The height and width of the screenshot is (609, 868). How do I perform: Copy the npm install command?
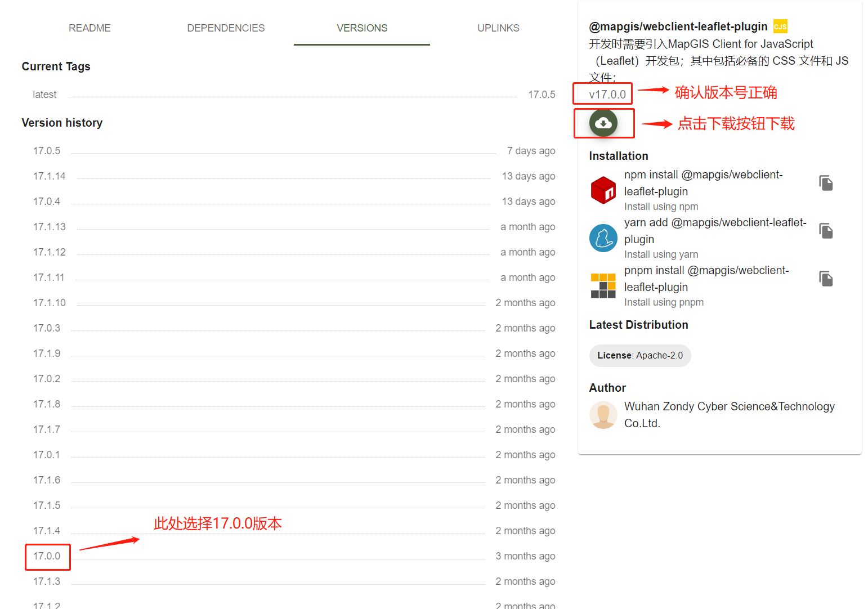(x=826, y=183)
